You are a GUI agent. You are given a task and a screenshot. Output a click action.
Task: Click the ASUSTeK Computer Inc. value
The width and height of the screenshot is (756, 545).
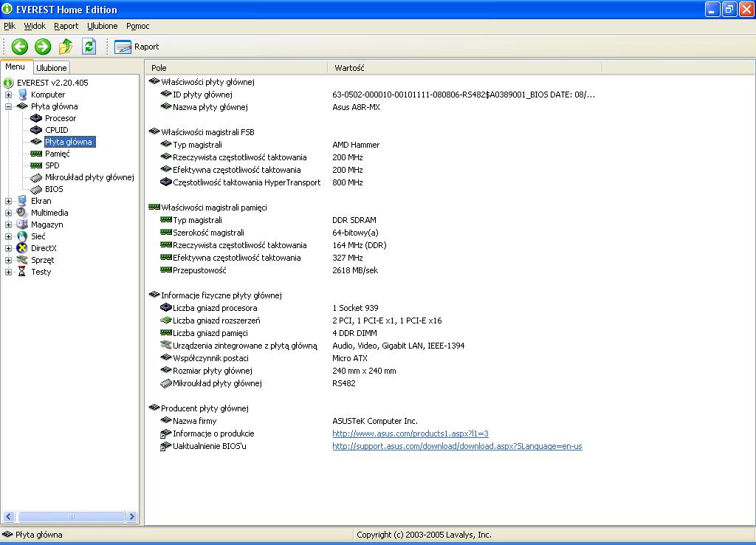coord(375,421)
